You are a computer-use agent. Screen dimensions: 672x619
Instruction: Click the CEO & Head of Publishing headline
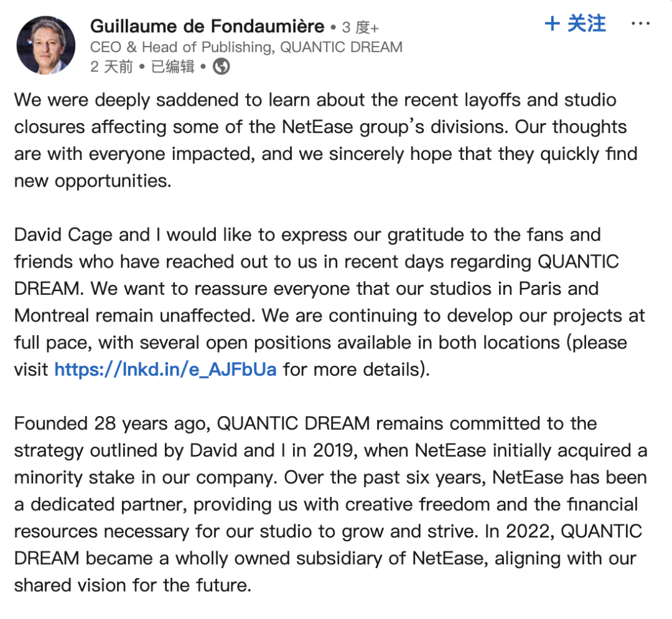[x=246, y=47]
